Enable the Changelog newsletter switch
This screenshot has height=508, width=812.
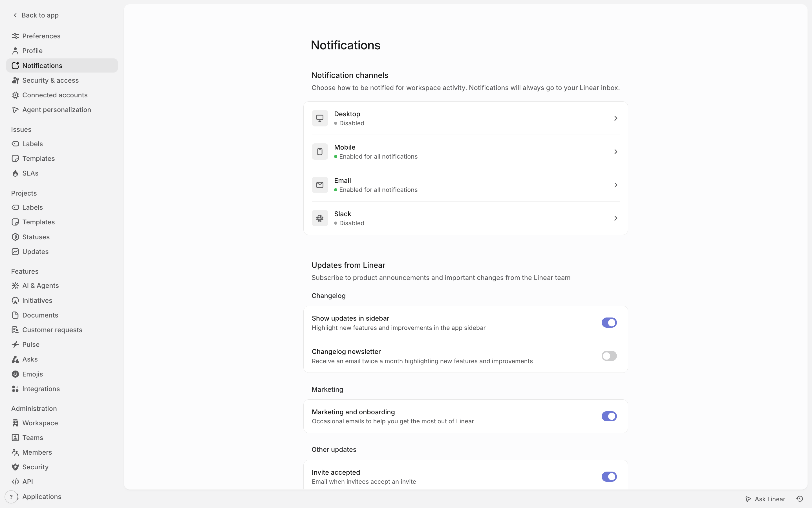pos(609,356)
